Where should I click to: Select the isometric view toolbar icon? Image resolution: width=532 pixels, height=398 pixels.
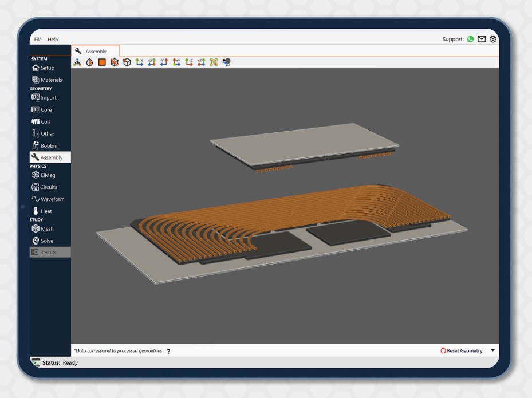point(77,62)
